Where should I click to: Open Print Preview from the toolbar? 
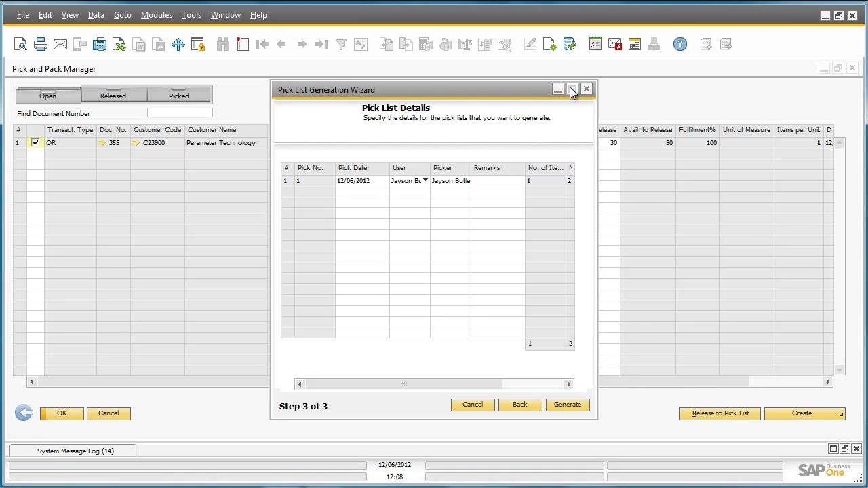pos(20,45)
